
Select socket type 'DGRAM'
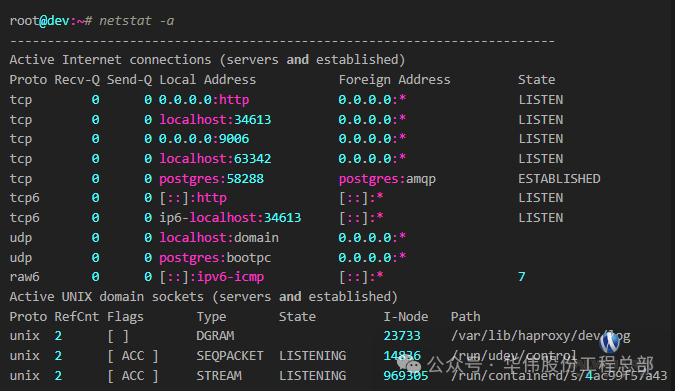pos(215,336)
